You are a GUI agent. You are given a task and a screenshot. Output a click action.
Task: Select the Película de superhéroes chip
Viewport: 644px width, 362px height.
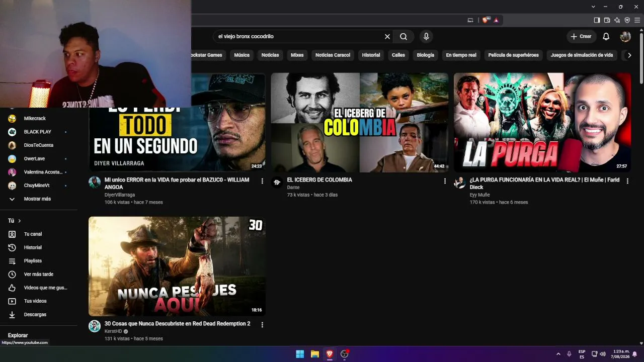click(x=513, y=55)
